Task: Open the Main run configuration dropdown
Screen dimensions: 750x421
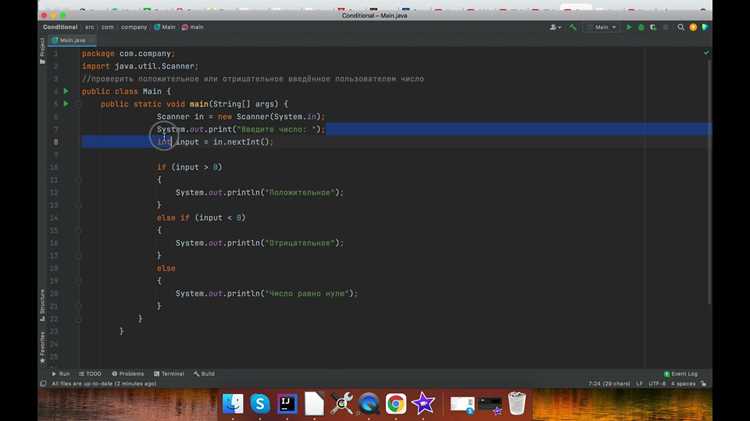Action: tap(601, 27)
